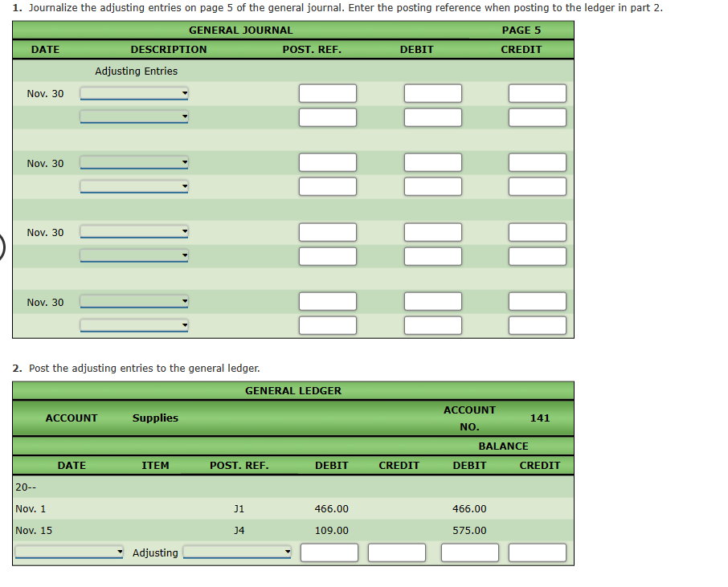Click Debit field of second entry's first line
The width and height of the screenshot is (728, 587).
[x=433, y=162]
